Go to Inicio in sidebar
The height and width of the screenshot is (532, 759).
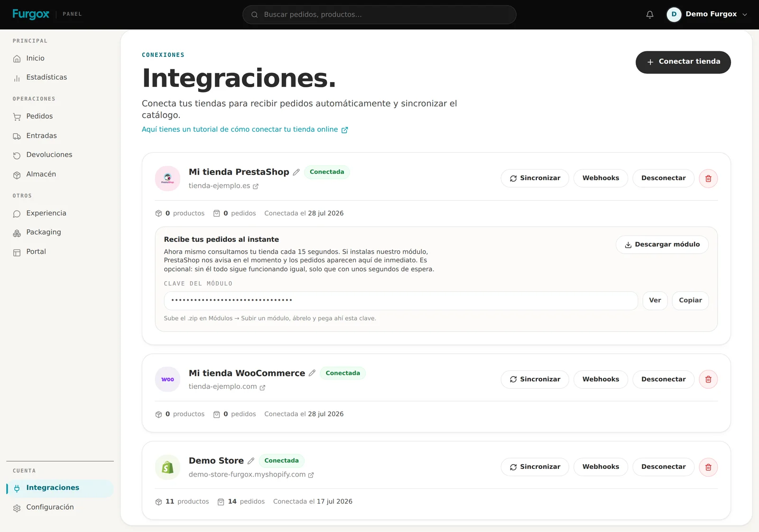coord(60,58)
